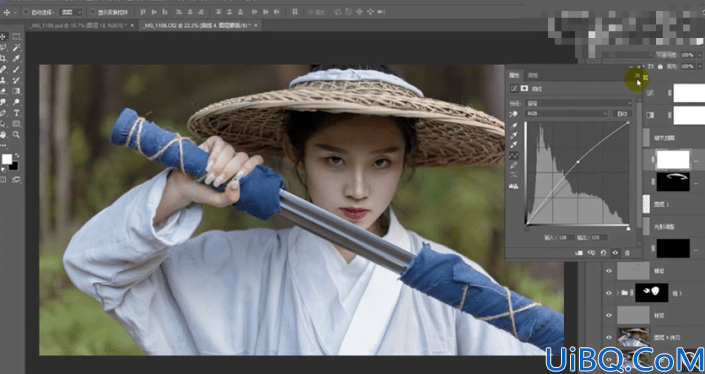This screenshot has width=705, height=374.
Task: Click the curves output value field
Action: pos(598,237)
